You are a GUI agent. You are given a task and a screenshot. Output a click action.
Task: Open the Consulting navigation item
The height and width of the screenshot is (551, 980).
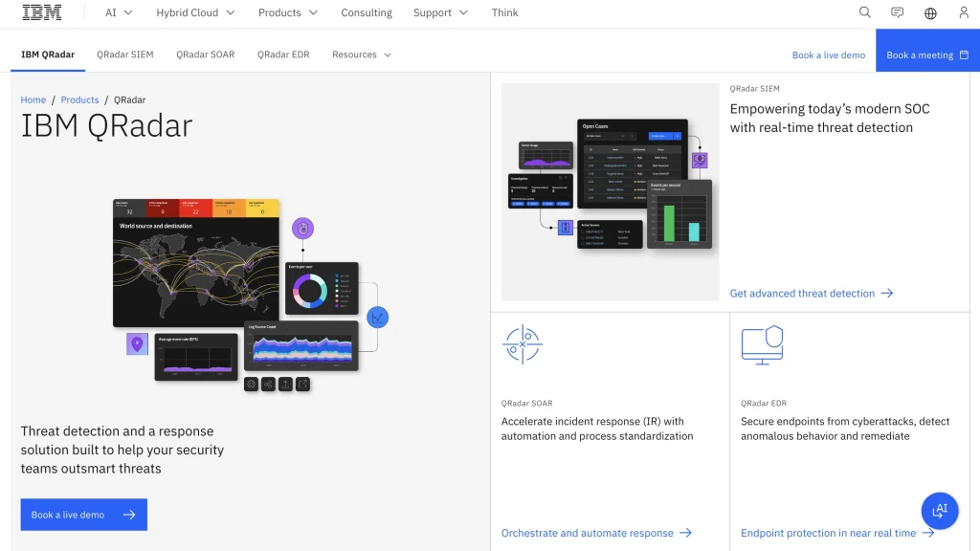pos(367,12)
